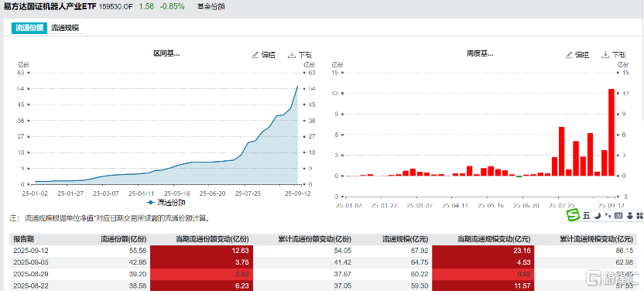Click the red 4.53 scale change cell

[483, 262]
